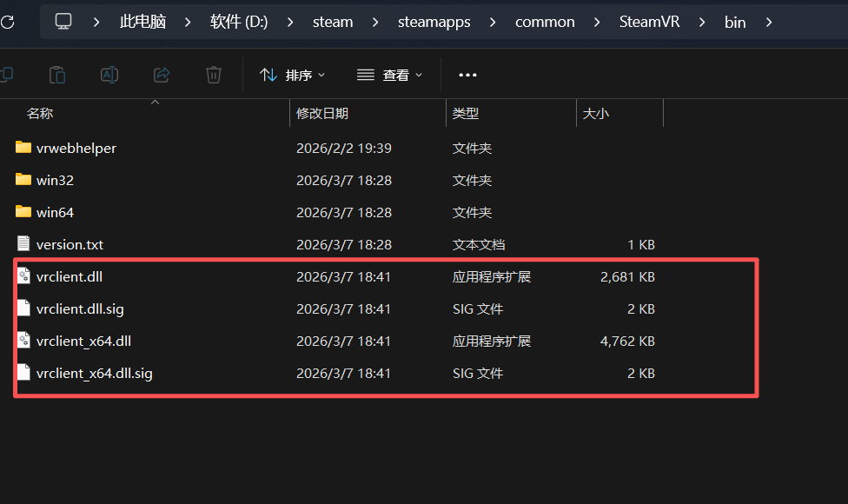The height and width of the screenshot is (504, 848).
Task: Select the win32 folder icon
Action: (x=23, y=179)
